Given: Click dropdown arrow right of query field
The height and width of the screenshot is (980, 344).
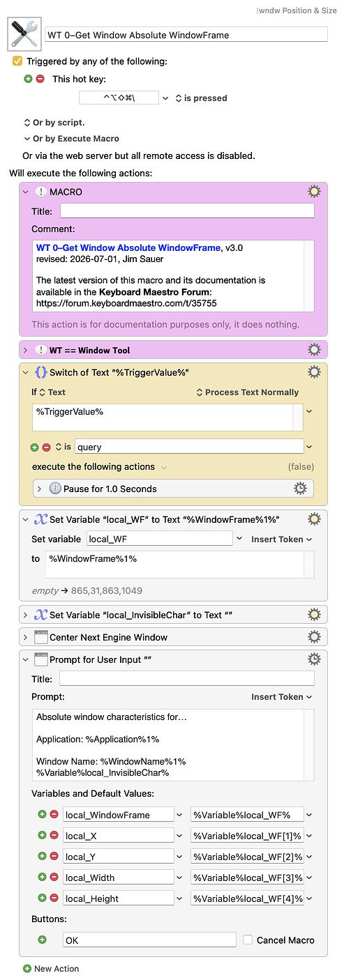Looking at the screenshot, I should pyautogui.click(x=309, y=447).
